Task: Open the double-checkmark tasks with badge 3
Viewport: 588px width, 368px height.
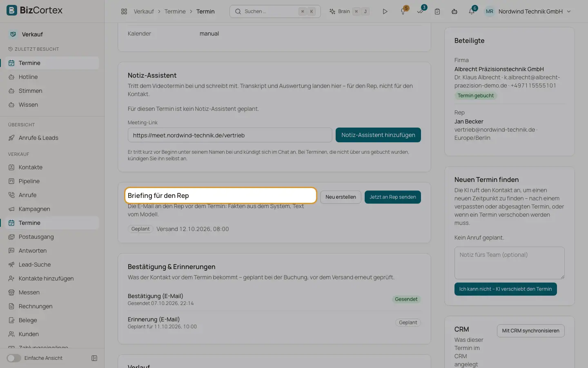Action: coord(421,11)
